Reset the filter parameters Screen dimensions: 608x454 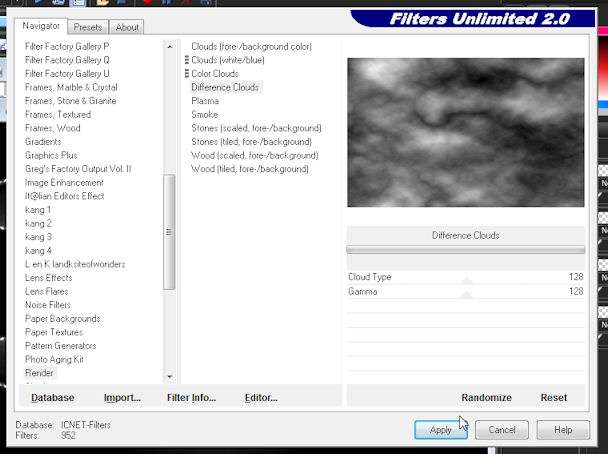pyautogui.click(x=554, y=397)
